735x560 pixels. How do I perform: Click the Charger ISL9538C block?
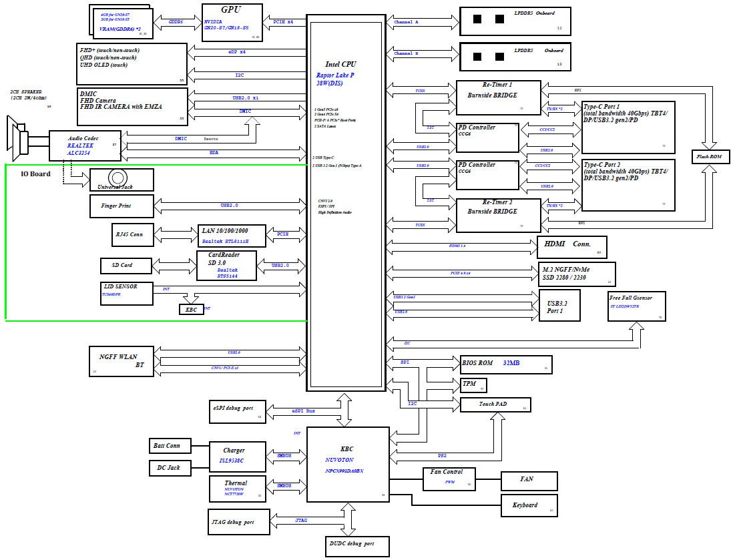(x=236, y=455)
